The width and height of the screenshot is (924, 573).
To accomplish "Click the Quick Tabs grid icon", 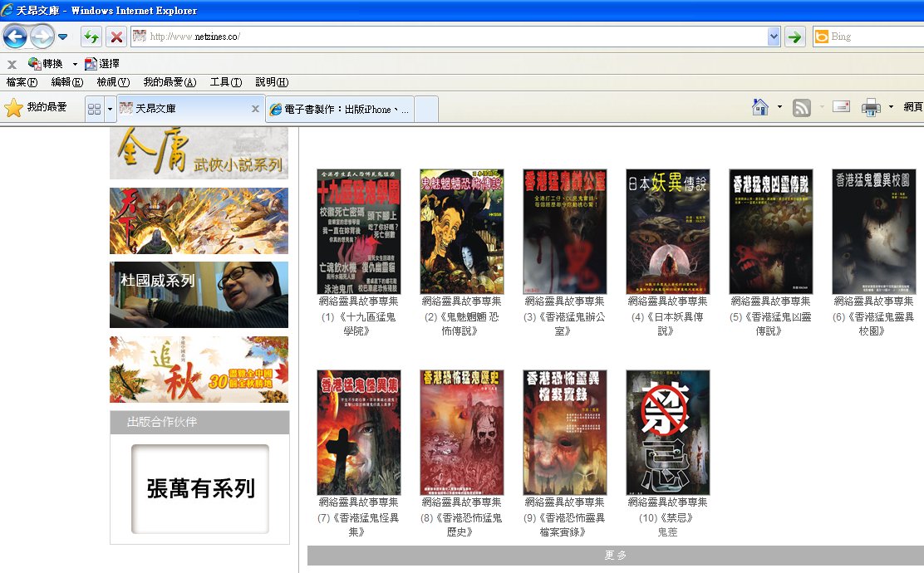I will coord(94,109).
